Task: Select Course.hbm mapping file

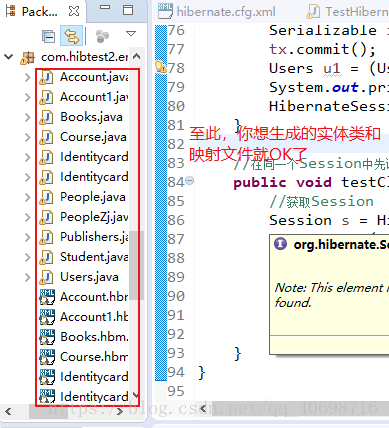Action: coord(94,357)
